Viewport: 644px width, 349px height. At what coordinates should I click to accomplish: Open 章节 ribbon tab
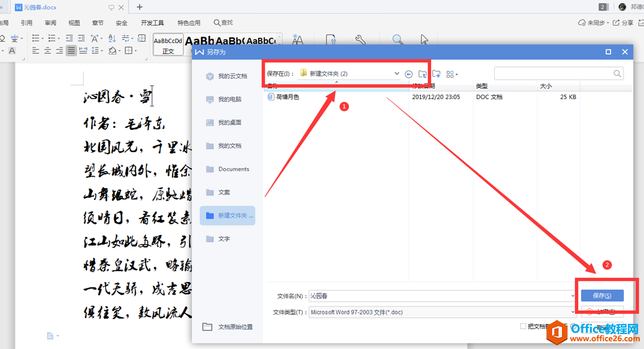pyautogui.click(x=98, y=23)
